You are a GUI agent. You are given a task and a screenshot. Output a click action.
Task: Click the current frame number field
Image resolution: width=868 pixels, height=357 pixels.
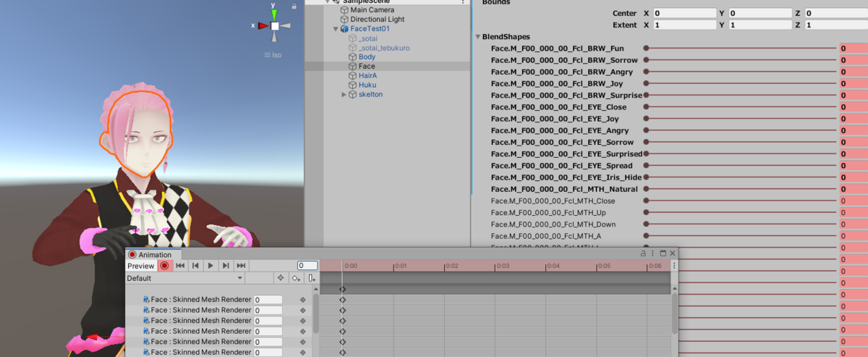(x=307, y=266)
